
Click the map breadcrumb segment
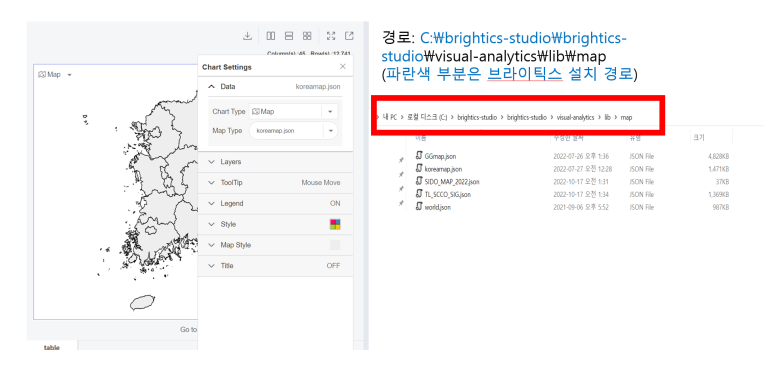coord(626,118)
